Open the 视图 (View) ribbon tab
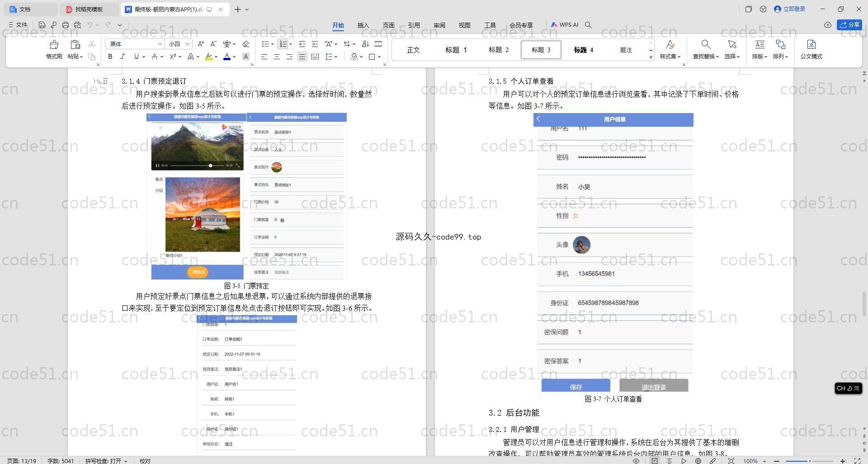 (464, 25)
